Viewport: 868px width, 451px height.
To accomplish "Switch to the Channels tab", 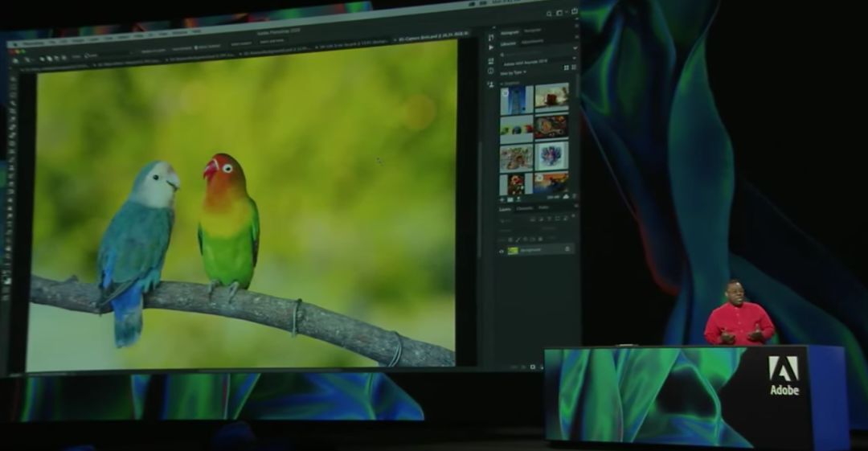I will point(524,209).
